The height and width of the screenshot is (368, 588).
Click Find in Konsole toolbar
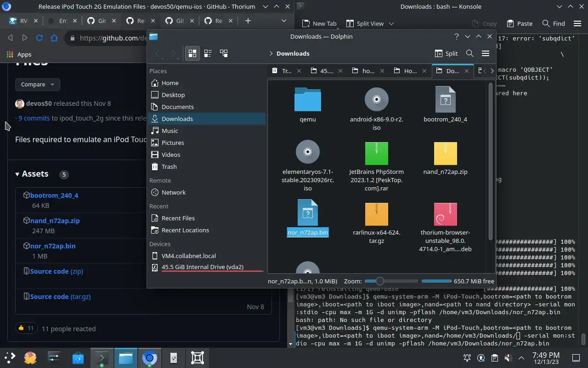[x=554, y=23]
